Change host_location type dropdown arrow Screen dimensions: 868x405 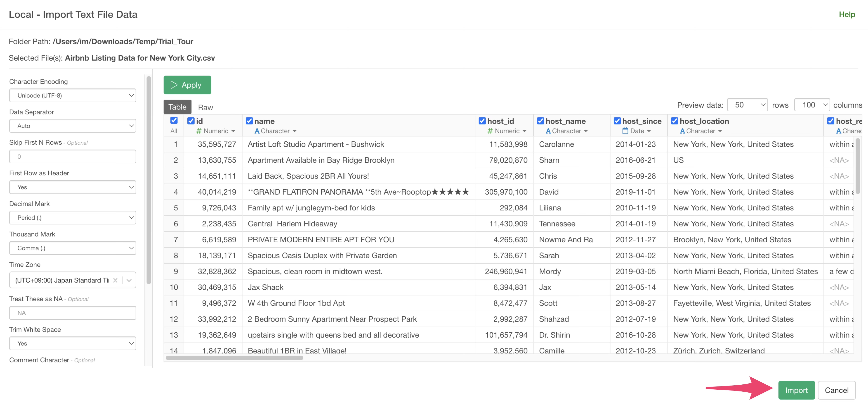(x=720, y=131)
